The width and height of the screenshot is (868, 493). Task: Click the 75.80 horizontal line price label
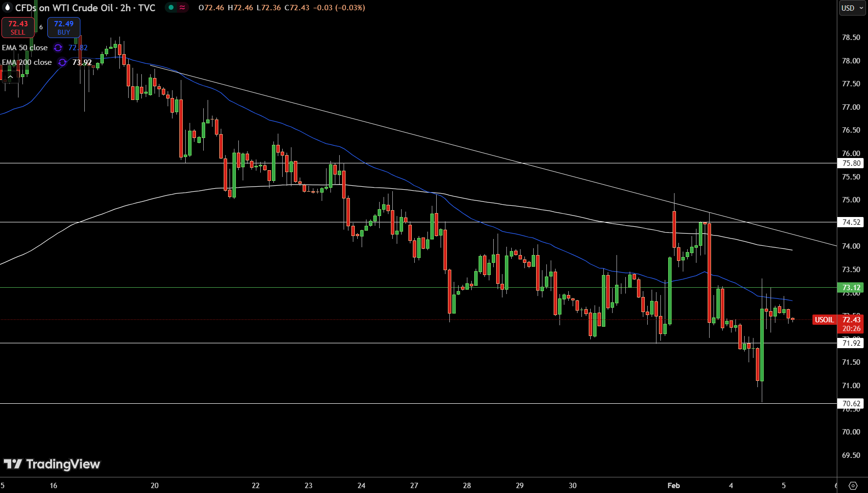tap(851, 163)
